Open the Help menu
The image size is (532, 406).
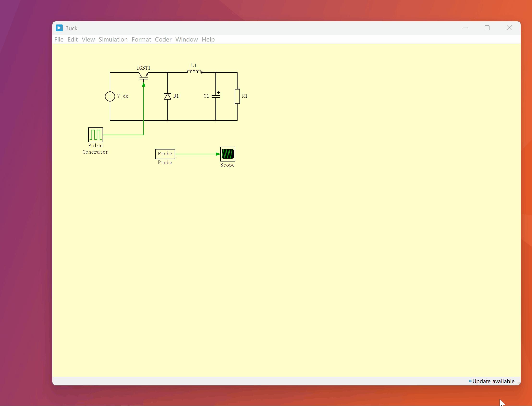pyautogui.click(x=208, y=39)
